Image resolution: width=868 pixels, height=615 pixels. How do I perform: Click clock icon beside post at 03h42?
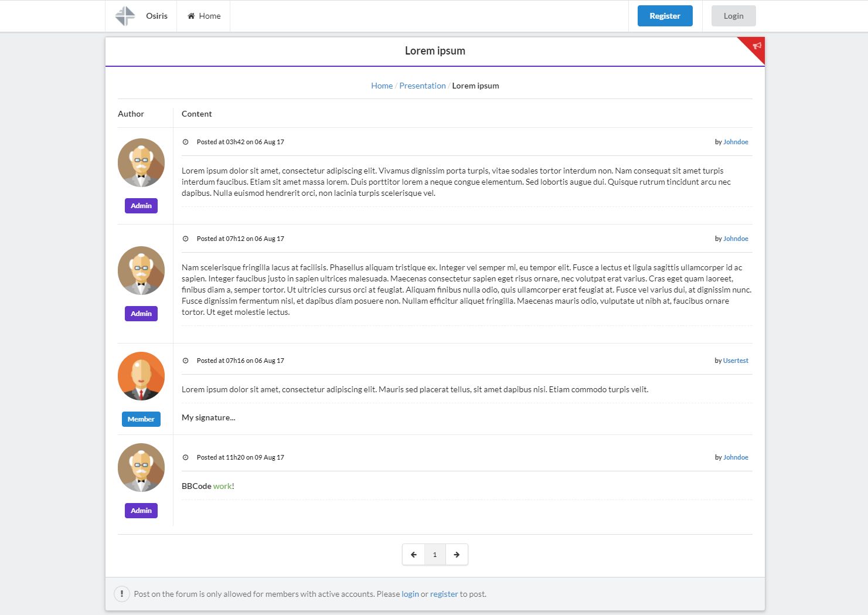click(x=185, y=142)
